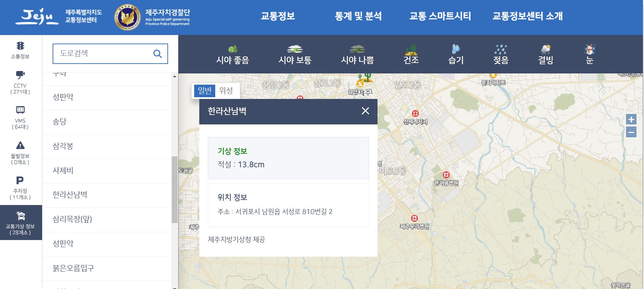Select 송당 in the location list
Screen dimensions: 644x289
point(107,122)
